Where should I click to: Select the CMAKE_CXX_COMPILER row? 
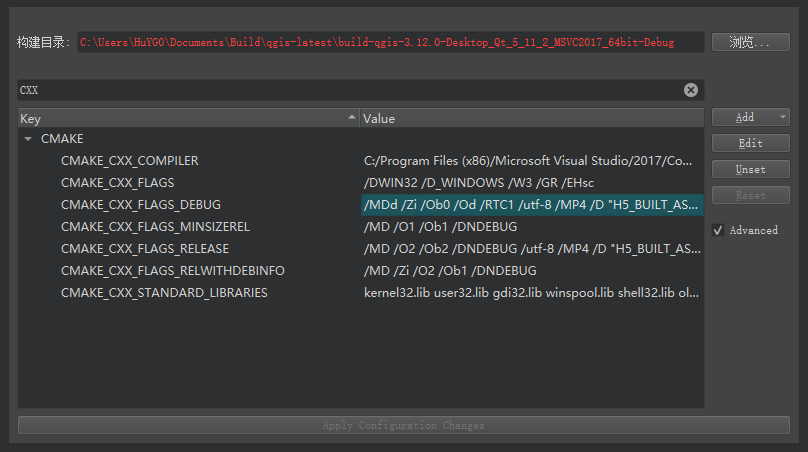[130, 161]
